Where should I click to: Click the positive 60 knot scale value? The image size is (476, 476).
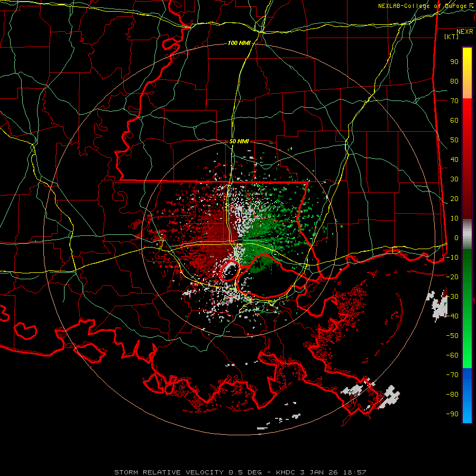coord(454,121)
